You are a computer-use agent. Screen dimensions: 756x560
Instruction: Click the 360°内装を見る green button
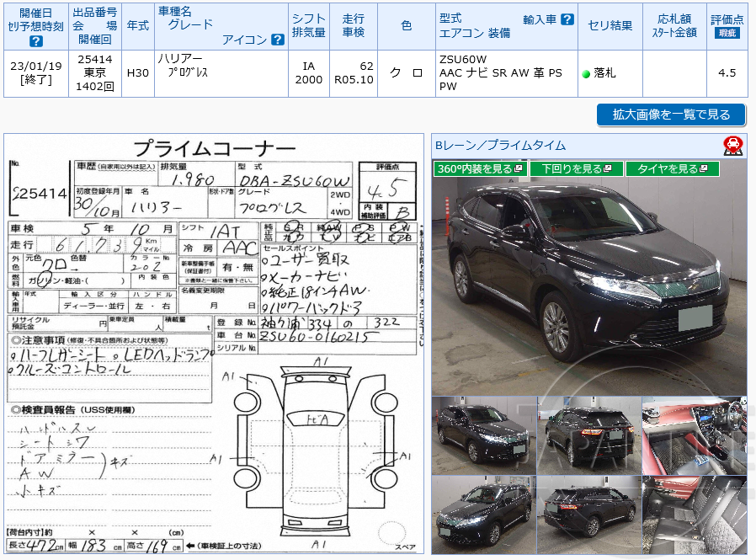click(x=476, y=168)
